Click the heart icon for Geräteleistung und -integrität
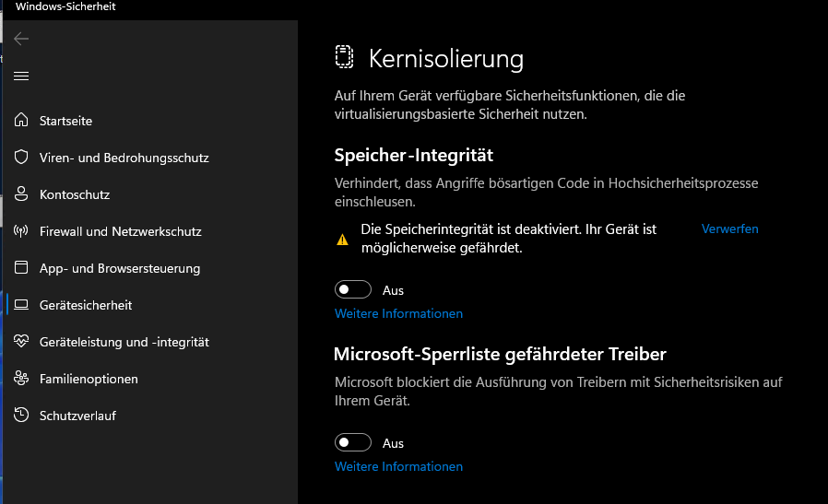Screen dimensions: 828x504 point(21,342)
